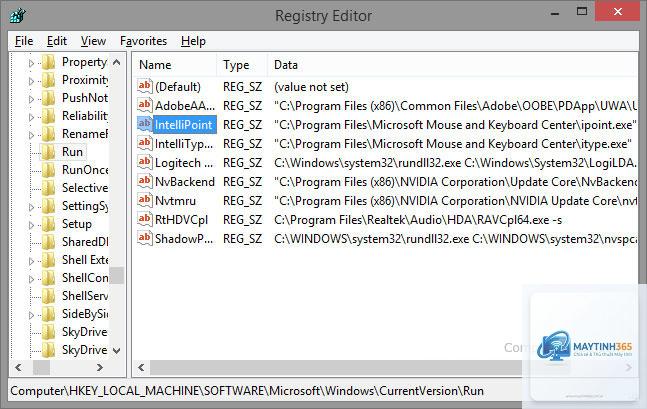Click the itype.exe data cell
The image size is (647, 409).
click(453, 144)
